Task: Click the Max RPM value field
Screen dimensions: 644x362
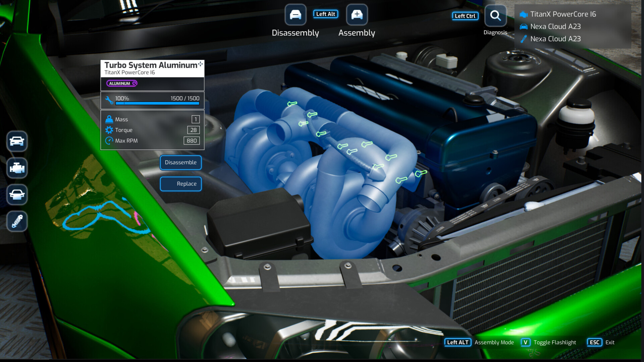Action: [x=192, y=141]
